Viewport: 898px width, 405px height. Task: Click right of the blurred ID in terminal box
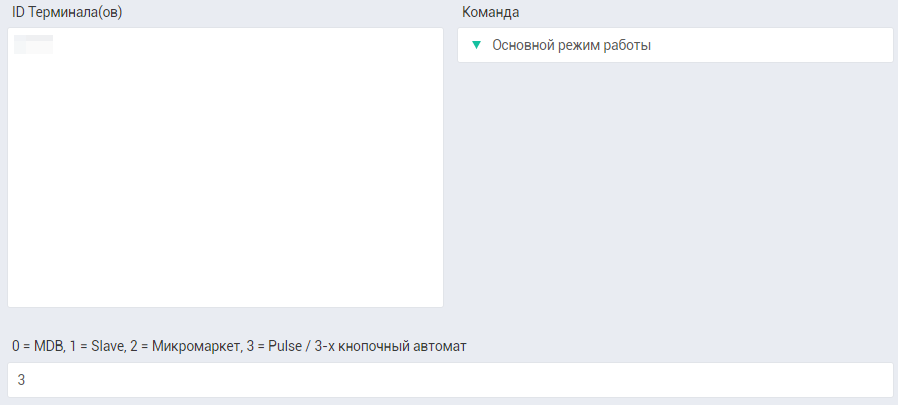coord(150,44)
